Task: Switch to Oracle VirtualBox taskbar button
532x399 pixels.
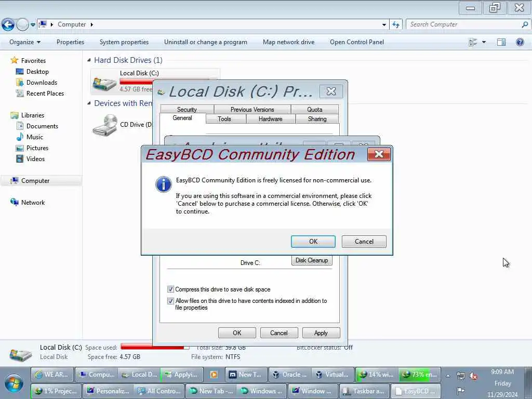Action: pyautogui.click(x=290, y=375)
